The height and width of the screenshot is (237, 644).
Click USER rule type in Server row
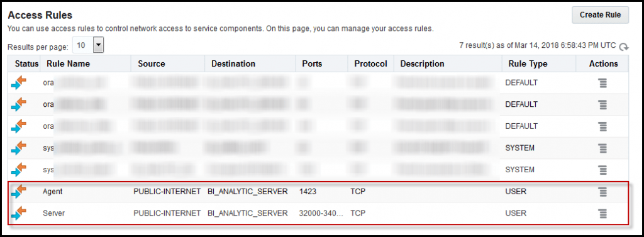pyautogui.click(x=516, y=214)
